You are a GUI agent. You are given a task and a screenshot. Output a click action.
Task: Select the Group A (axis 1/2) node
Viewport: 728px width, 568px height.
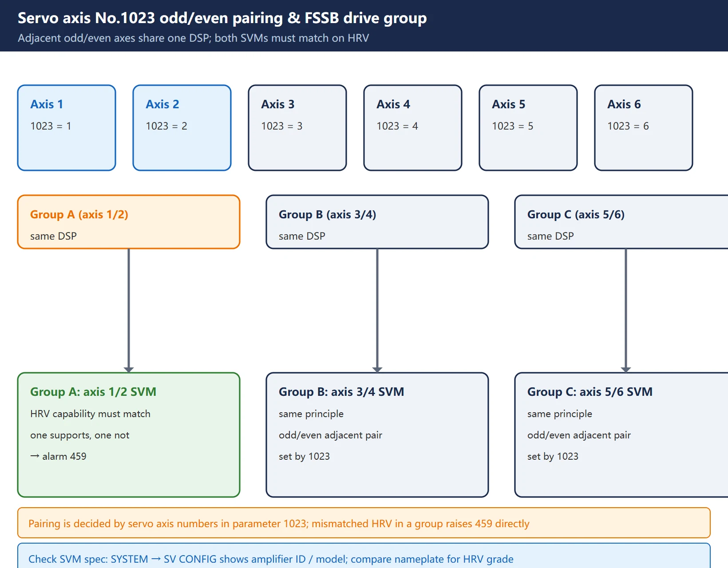[129, 222]
